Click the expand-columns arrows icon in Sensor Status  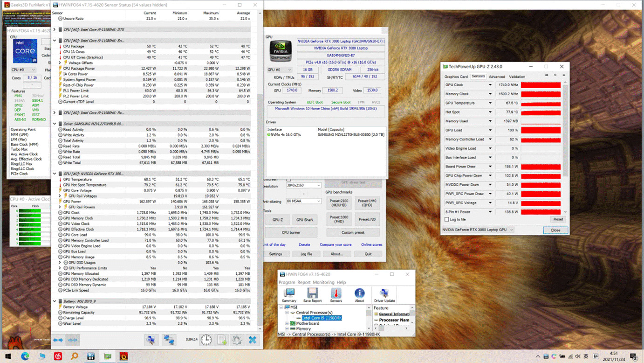point(58,340)
